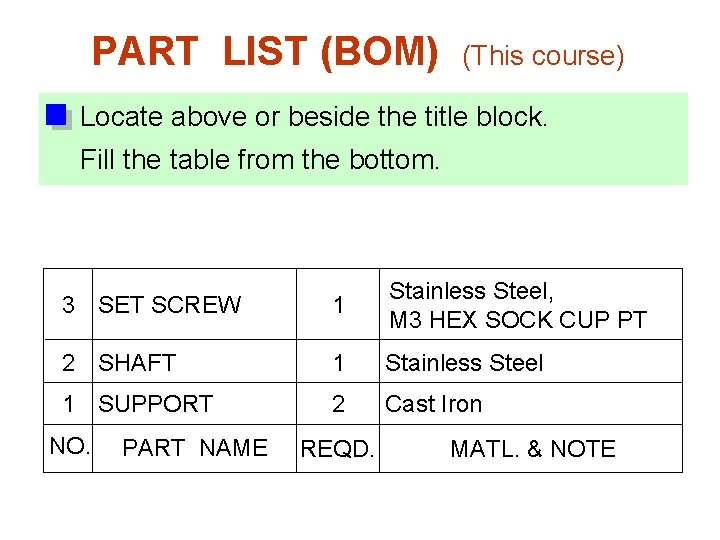Select the "SHAFT" part name cell
720x540 pixels.
tap(137, 363)
